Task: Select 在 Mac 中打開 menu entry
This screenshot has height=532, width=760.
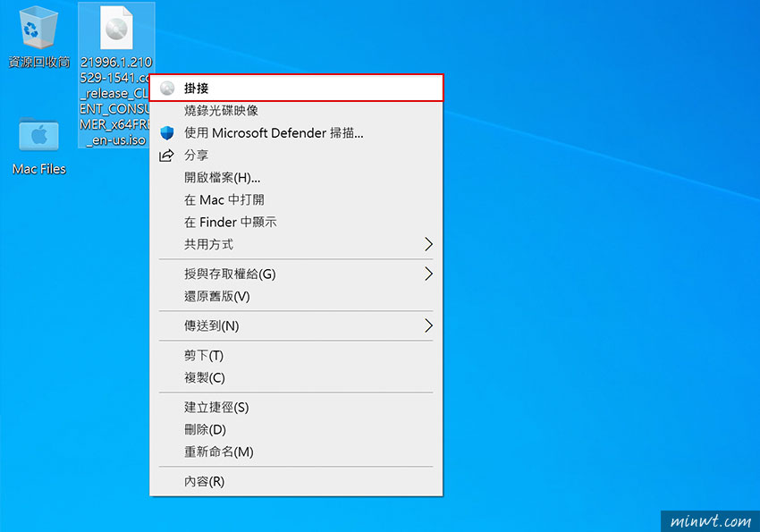Action: click(x=296, y=199)
